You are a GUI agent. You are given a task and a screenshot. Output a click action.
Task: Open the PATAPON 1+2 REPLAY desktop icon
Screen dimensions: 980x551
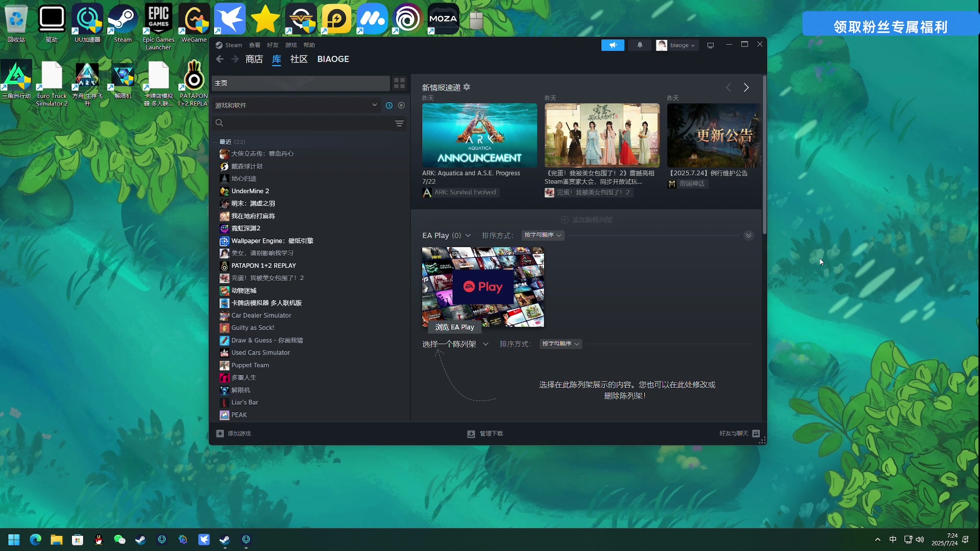coord(194,84)
